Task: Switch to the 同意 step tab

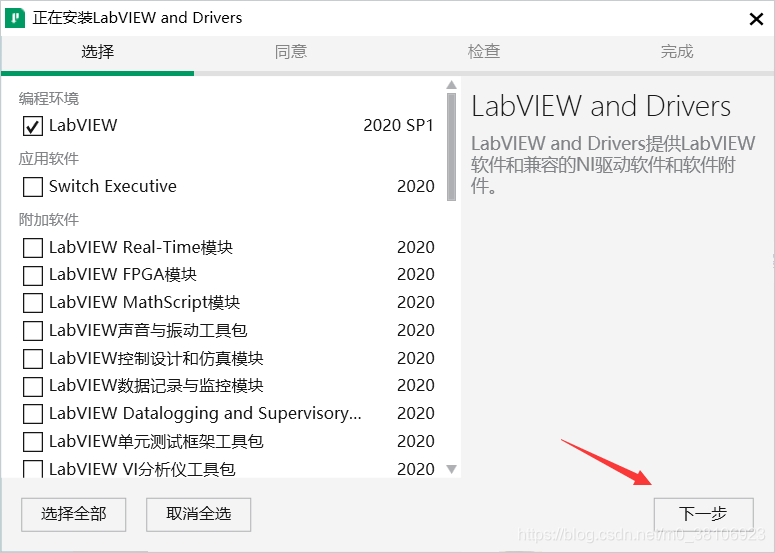Action: click(291, 51)
